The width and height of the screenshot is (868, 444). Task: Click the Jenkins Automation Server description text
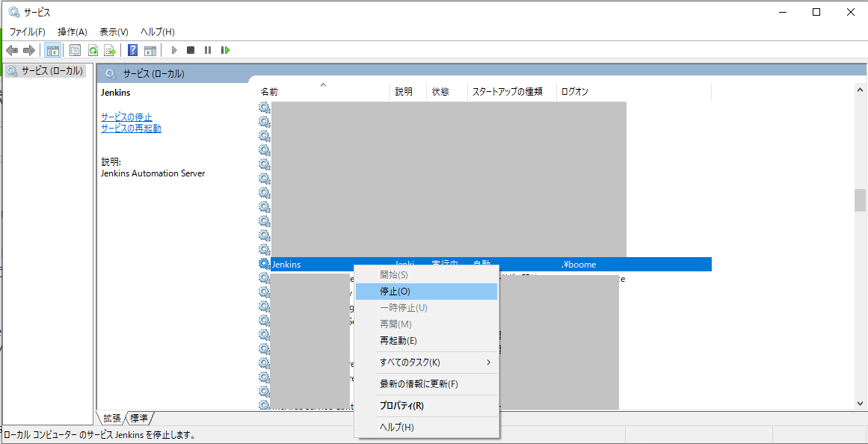pos(153,173)
